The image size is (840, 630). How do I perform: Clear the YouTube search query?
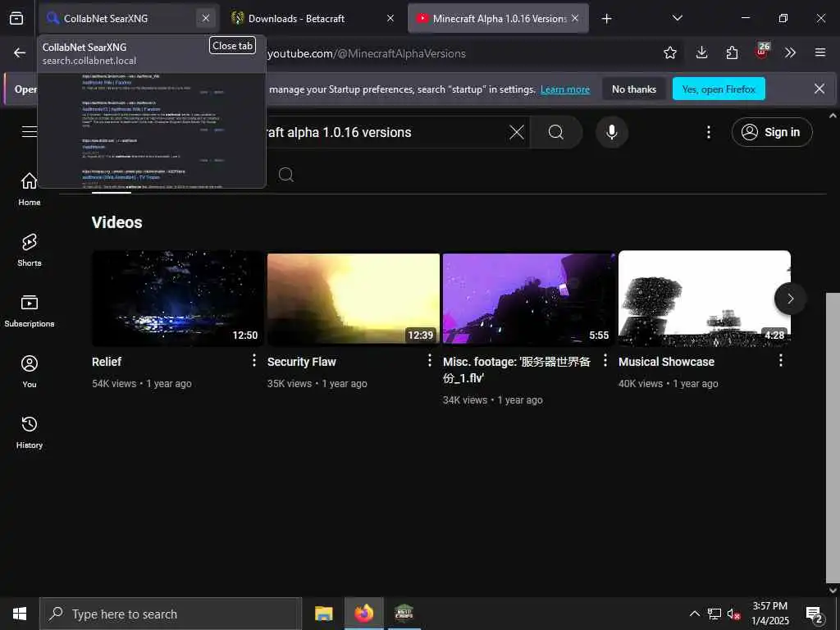click(517, 132)
